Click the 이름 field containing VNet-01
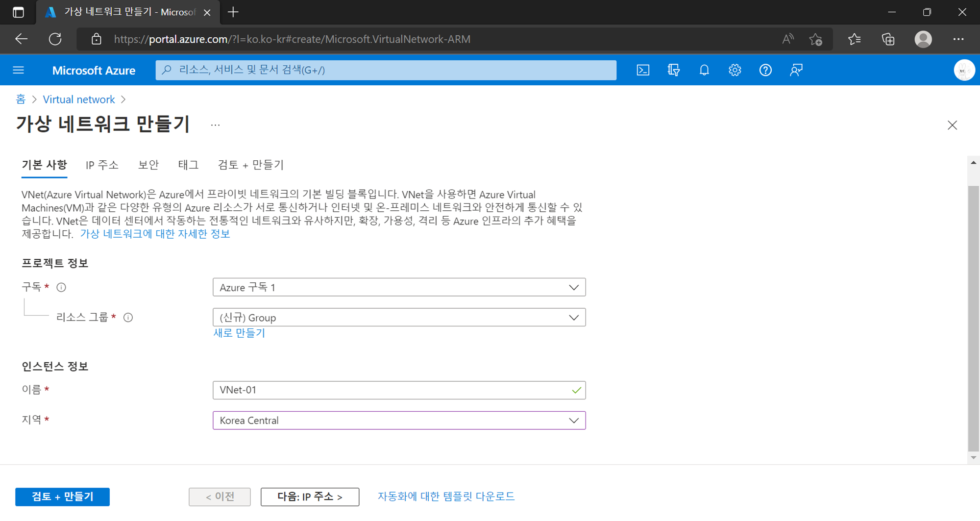 (399, 390)
